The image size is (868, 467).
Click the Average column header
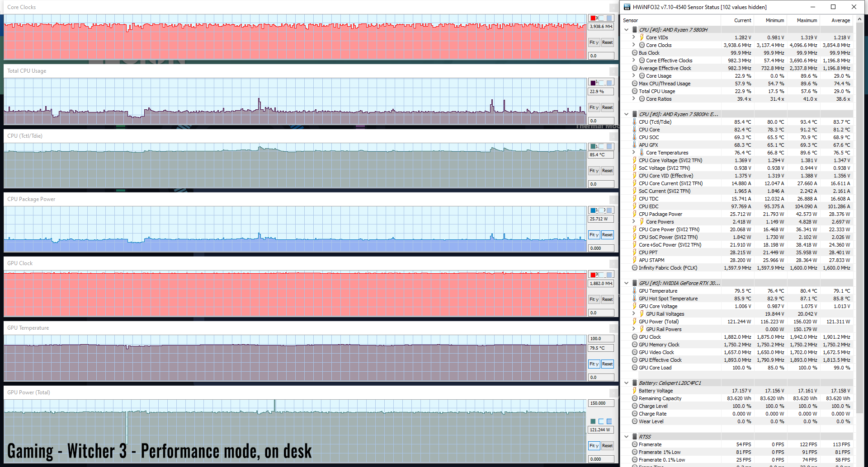pyautogui.click(x=840, y=20)
